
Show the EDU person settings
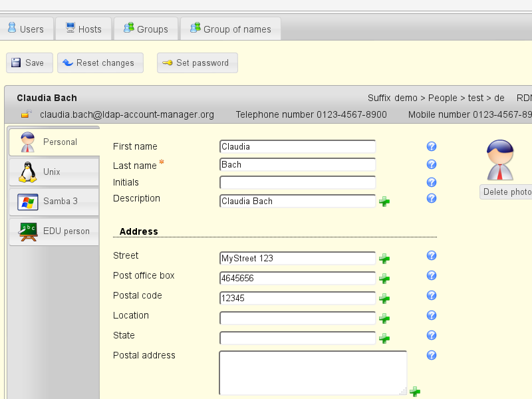tap(54, 231)
